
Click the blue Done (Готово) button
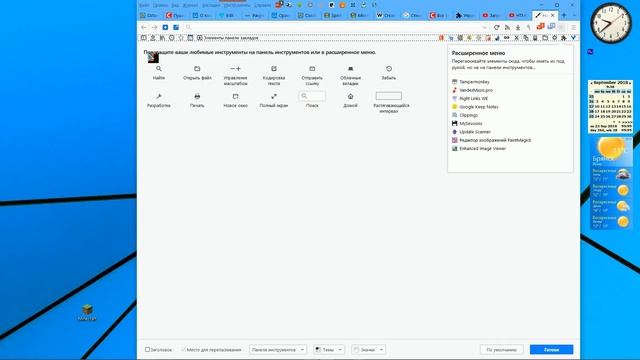click(x=551, y=349)
